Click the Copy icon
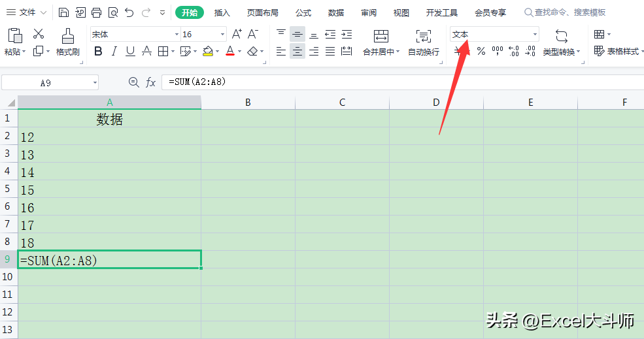 tap(38, 52)
